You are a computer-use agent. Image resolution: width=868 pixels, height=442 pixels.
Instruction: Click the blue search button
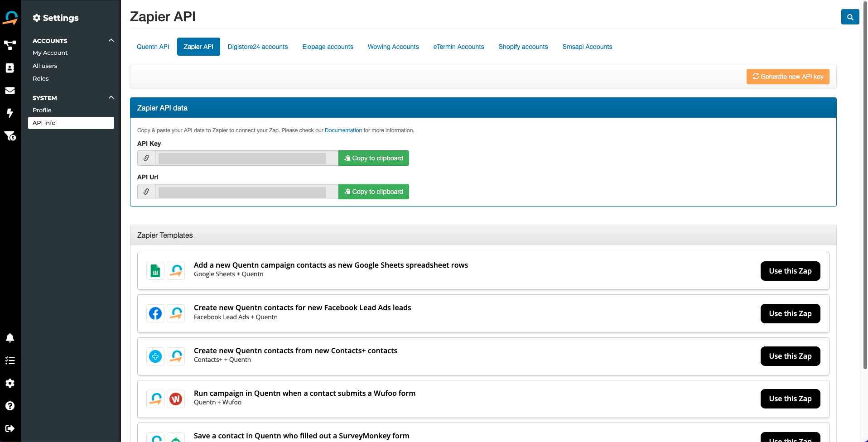tap(850, 17)
